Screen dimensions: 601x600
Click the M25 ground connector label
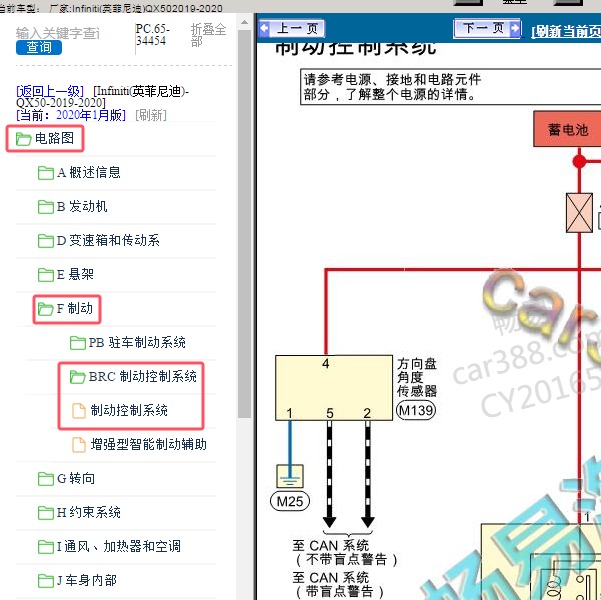(290, 501)
